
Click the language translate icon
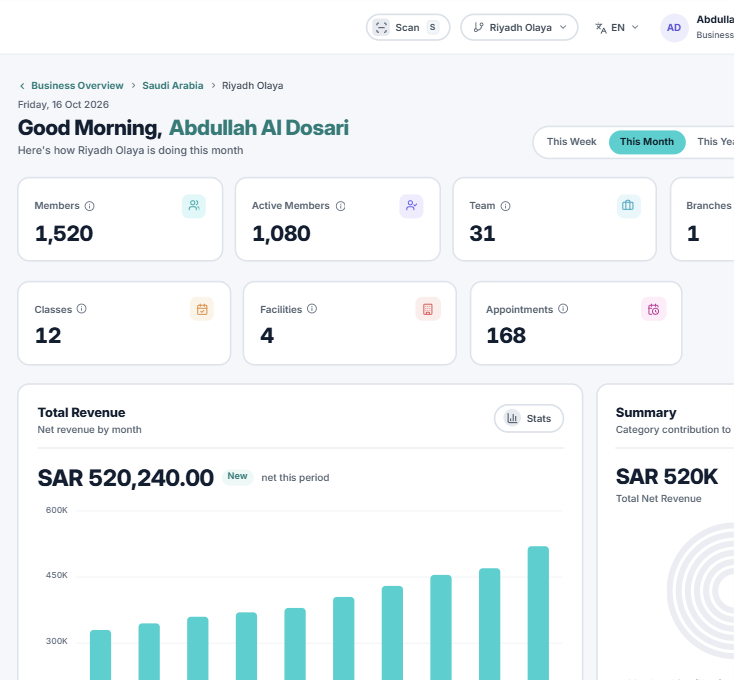(x=601, y=28)
